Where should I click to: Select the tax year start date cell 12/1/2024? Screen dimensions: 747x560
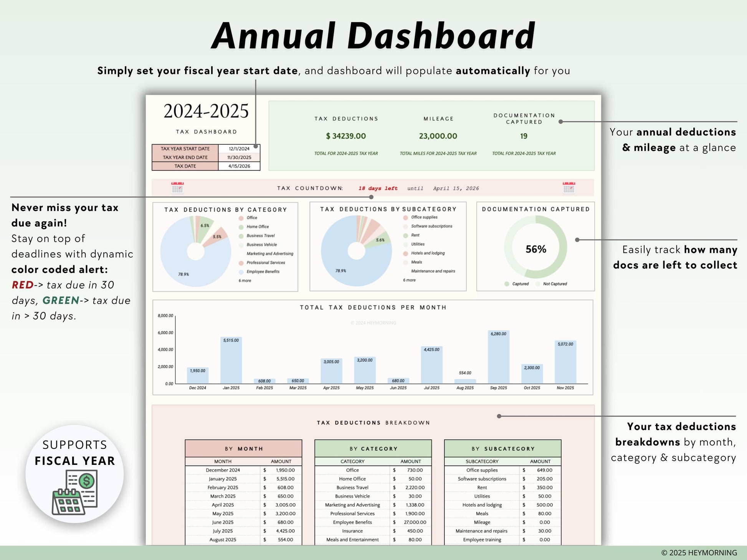tap(239, 149)
